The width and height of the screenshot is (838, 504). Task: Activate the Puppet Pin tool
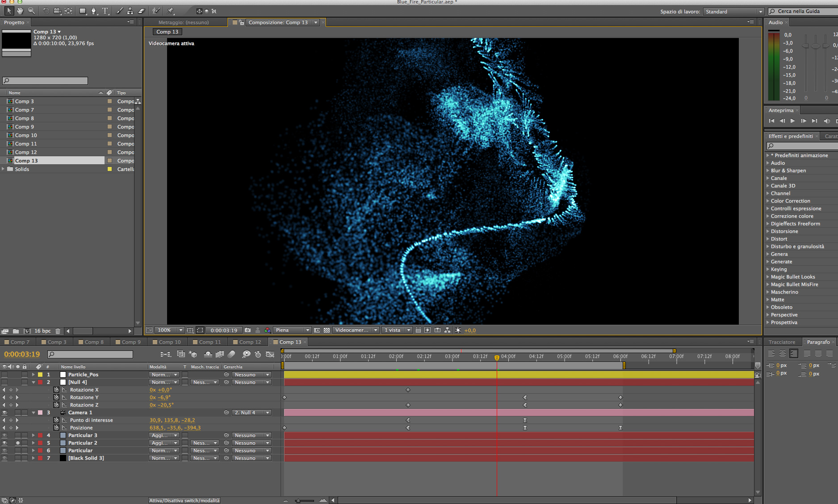pyautogui.click(x=171, y=11)
